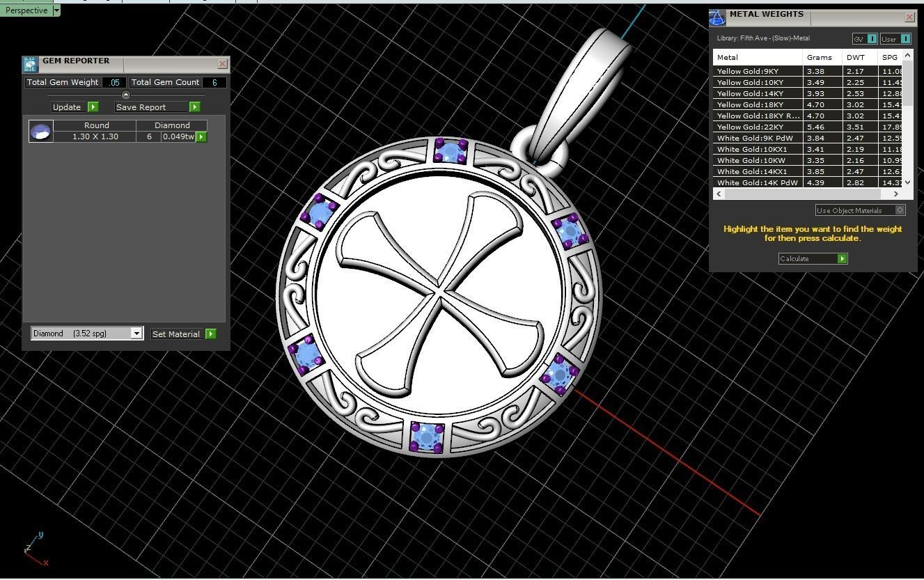The width and height of the screenshot is (924, 580).
Task: Close the Gem Reporter panel
Action: (223, 64)
